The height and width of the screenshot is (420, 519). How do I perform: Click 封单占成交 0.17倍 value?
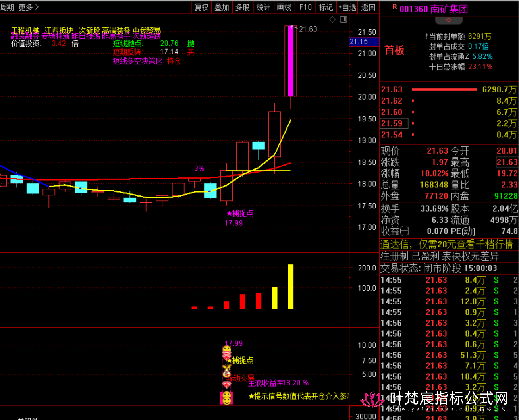pyautogui.click(x=478, y=46)
